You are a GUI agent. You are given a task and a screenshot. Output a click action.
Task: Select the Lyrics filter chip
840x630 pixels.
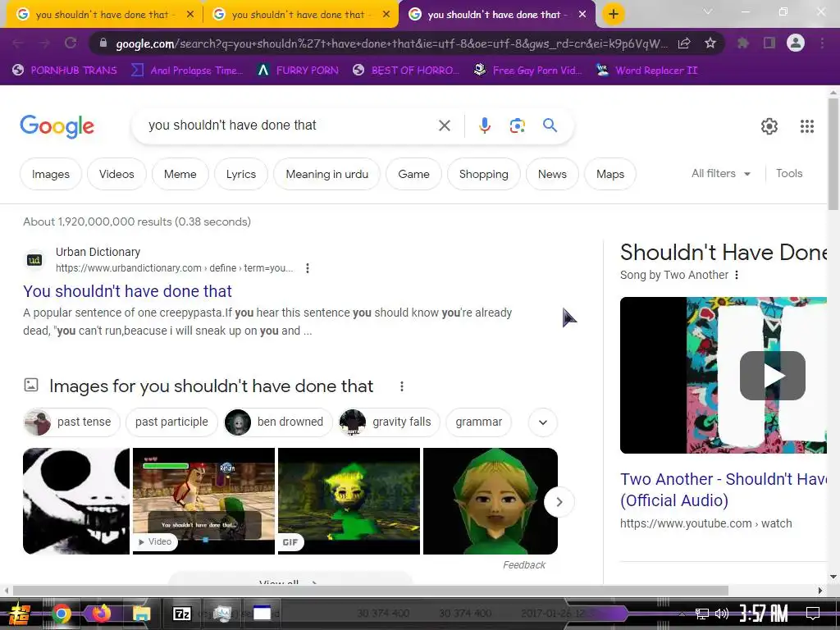point(240,174)
